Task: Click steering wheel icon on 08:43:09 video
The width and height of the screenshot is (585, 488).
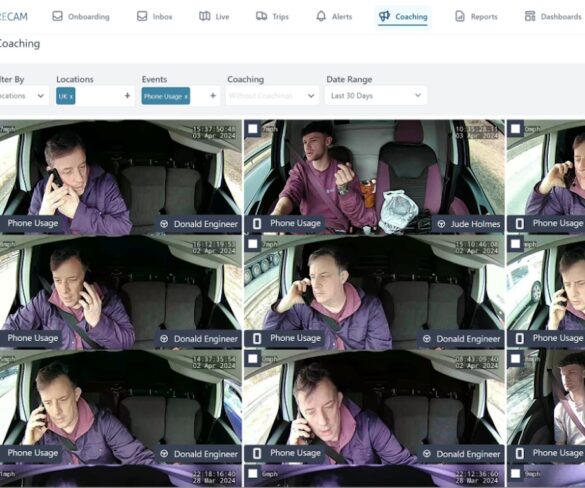Action: click(x=427, y=454)
